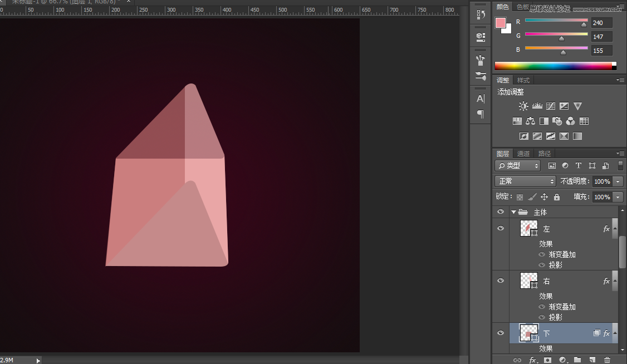Collapse effects of 下 layer
The height and width of the screenshot is (364, 627).
(615, 333)
